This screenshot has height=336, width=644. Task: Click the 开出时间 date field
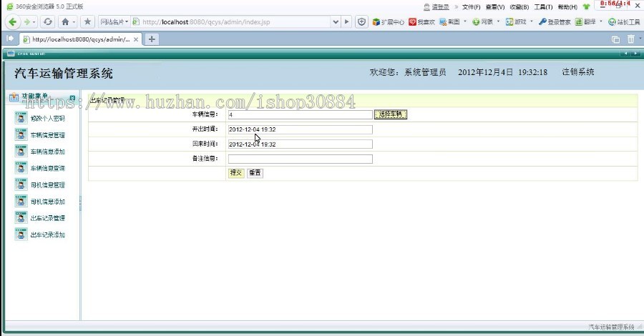pos(301,129)
